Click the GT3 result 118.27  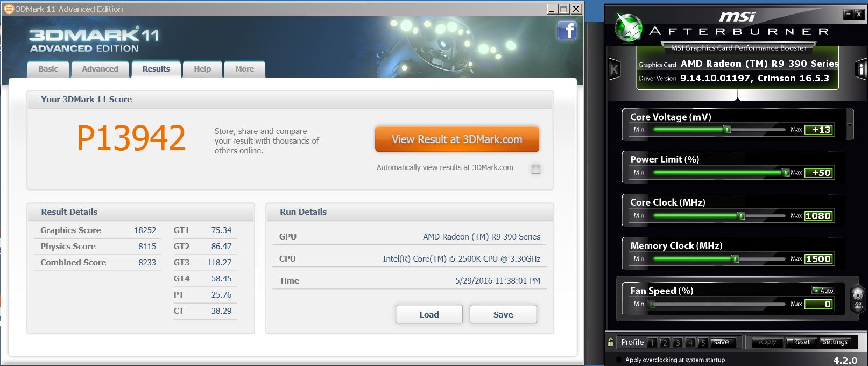pos(219,262)
